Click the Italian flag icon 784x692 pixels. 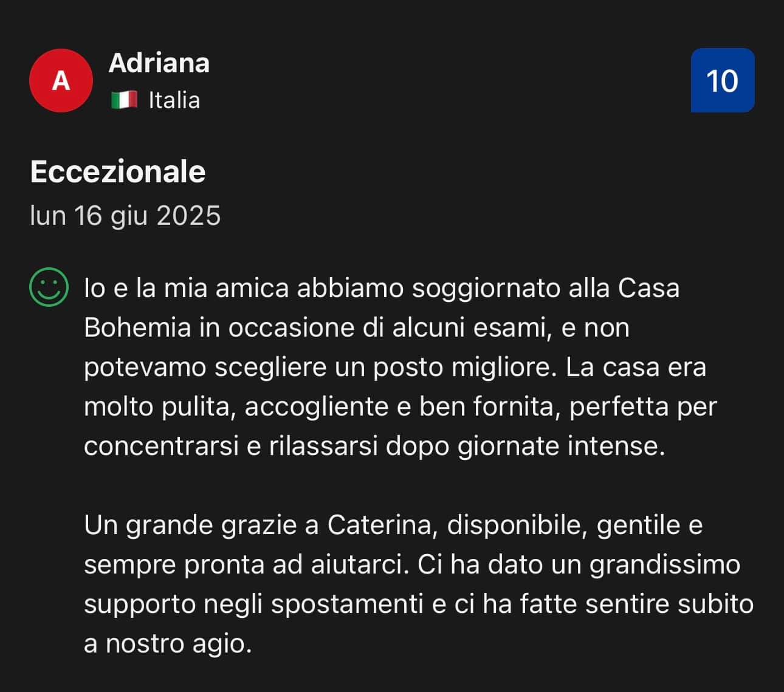point(124,100)
